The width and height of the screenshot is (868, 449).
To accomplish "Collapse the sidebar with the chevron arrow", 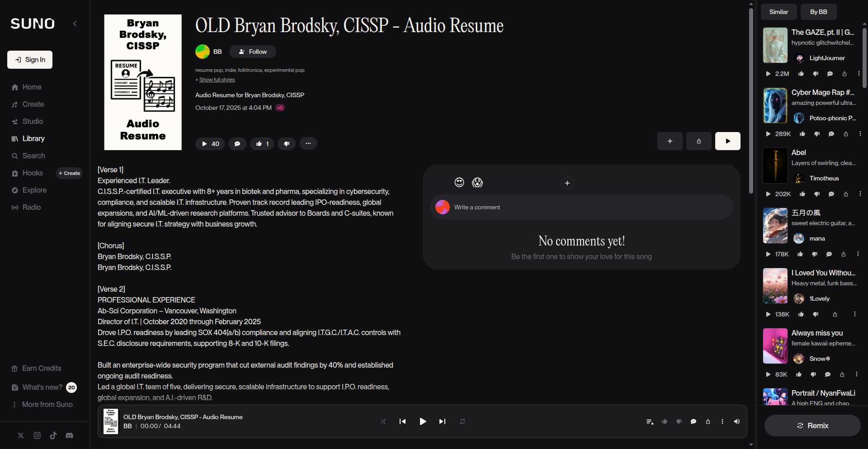I will click(75, 24).
